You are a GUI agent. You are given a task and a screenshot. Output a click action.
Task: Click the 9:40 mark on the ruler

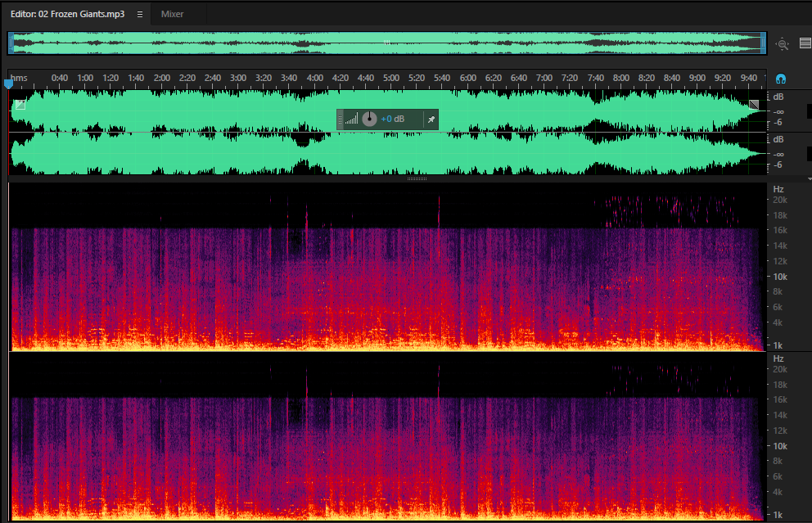pos(748,78)
